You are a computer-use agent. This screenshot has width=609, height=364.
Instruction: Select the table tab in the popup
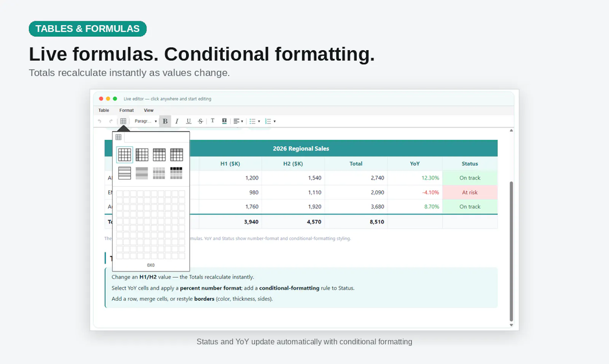point(118,137)
